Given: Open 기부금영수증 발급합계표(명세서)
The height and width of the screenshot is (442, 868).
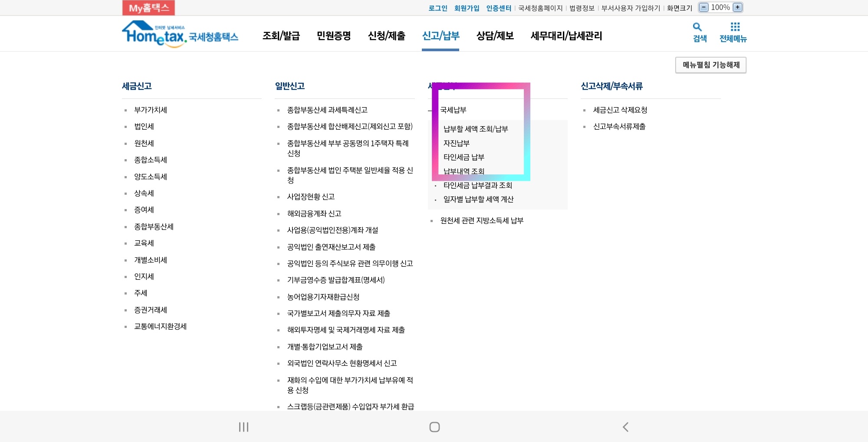Looking at the screenshot, I should tap(336, 280).
